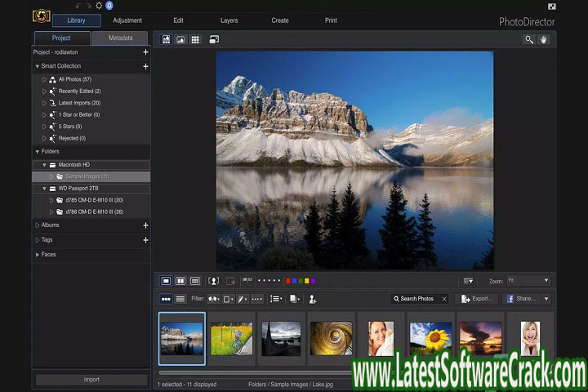This screenshot has width=588, height=392.
Task: Click the face tagging icon
Action: click(x=214, y=281)
